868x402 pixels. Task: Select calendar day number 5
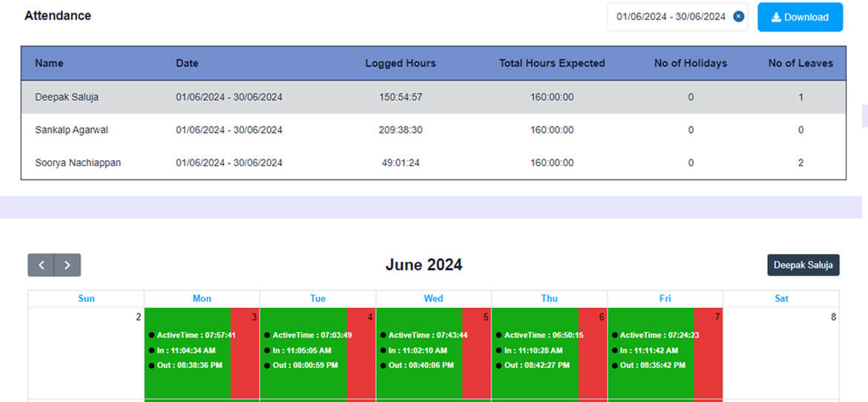coord(486,317)
